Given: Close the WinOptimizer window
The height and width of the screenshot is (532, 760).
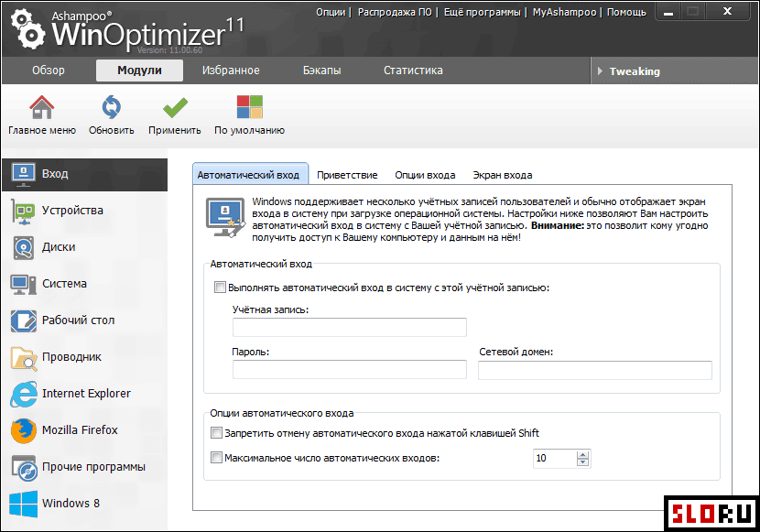Looking at the screenshot, I should [x=728, y=12].
